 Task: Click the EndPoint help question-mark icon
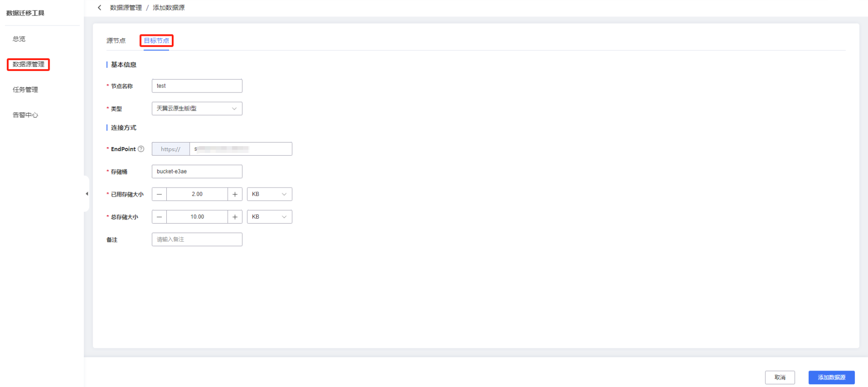pyautogui.click(x=141, y=149)
